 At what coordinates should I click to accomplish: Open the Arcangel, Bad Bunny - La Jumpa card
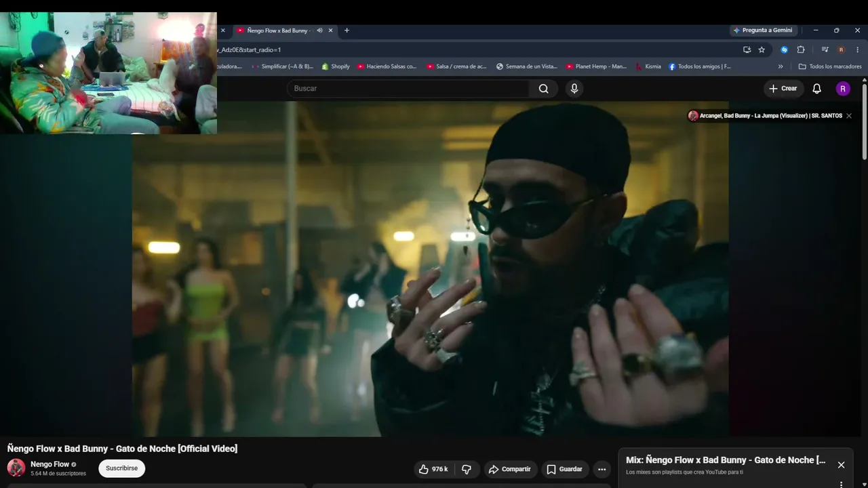(x=770, y=116)
